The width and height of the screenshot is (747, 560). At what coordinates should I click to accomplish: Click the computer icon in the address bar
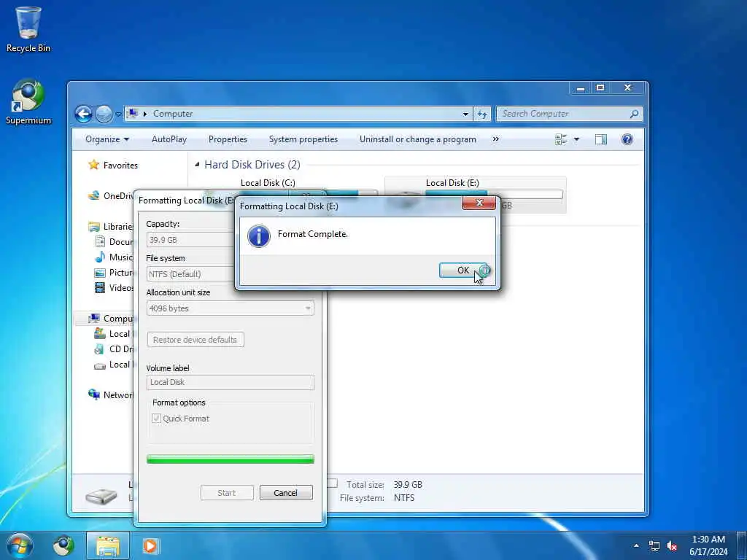pos(133,113)
